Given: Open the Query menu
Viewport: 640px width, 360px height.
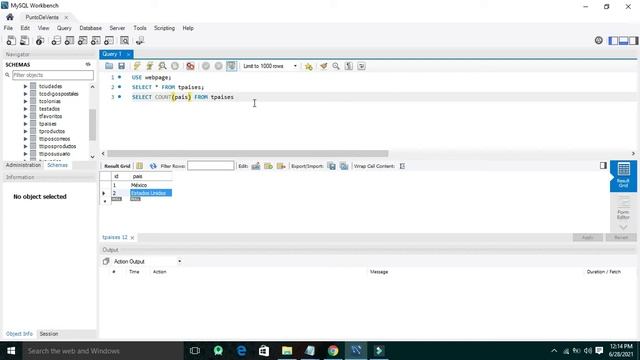Looking at the screenshot, I should click(x=64, y=28).
